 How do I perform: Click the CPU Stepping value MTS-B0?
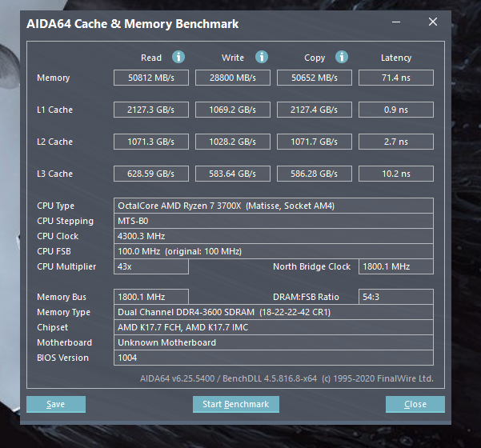274,221
